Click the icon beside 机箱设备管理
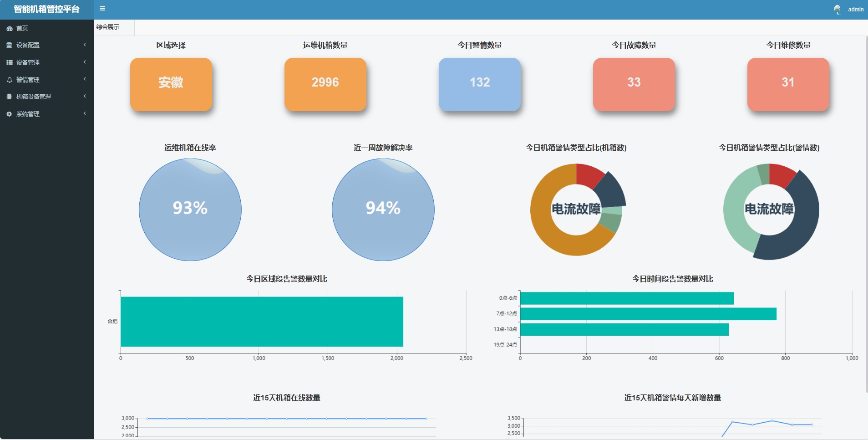868x440 pixels. (9, 97)
